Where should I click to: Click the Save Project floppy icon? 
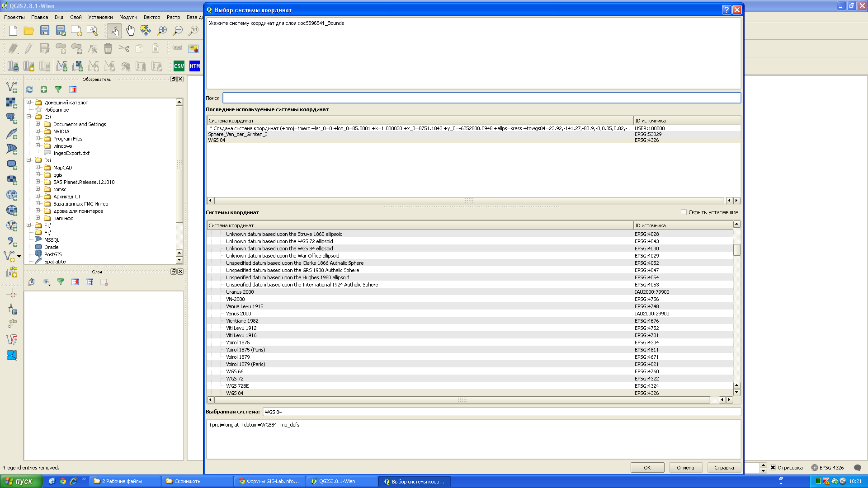(x=45, y=31)
